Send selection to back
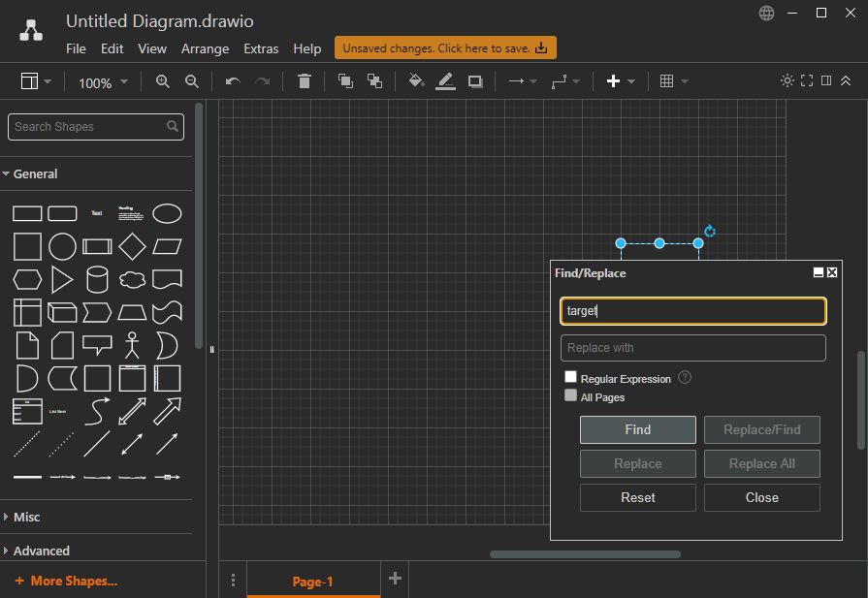 pos(374,81)
